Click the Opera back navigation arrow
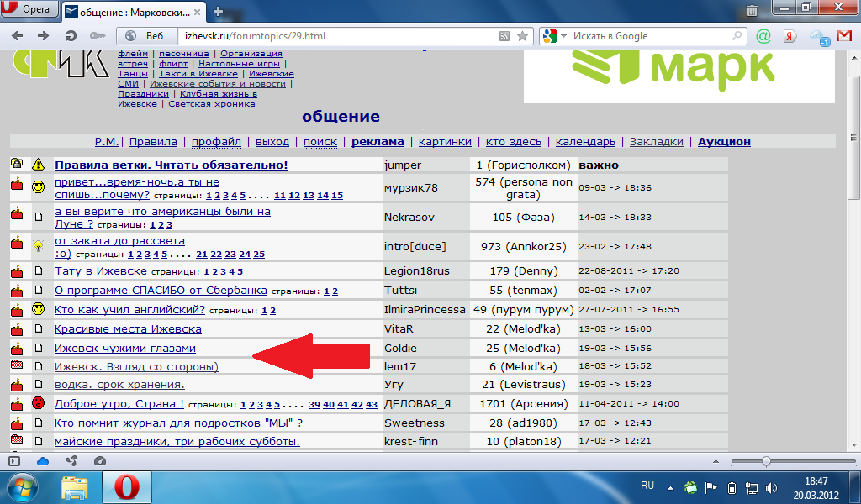Screen dimensions: 861x504 point(18,36)
